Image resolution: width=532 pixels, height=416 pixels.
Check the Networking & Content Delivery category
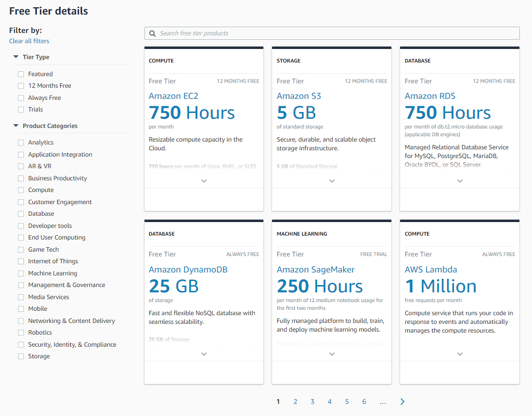click(x=21, y=320)
